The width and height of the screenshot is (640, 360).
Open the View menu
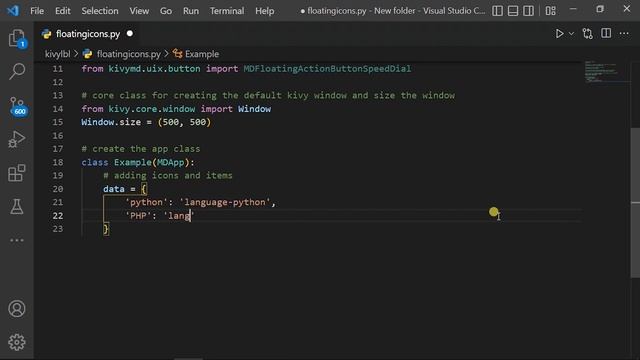139,11
